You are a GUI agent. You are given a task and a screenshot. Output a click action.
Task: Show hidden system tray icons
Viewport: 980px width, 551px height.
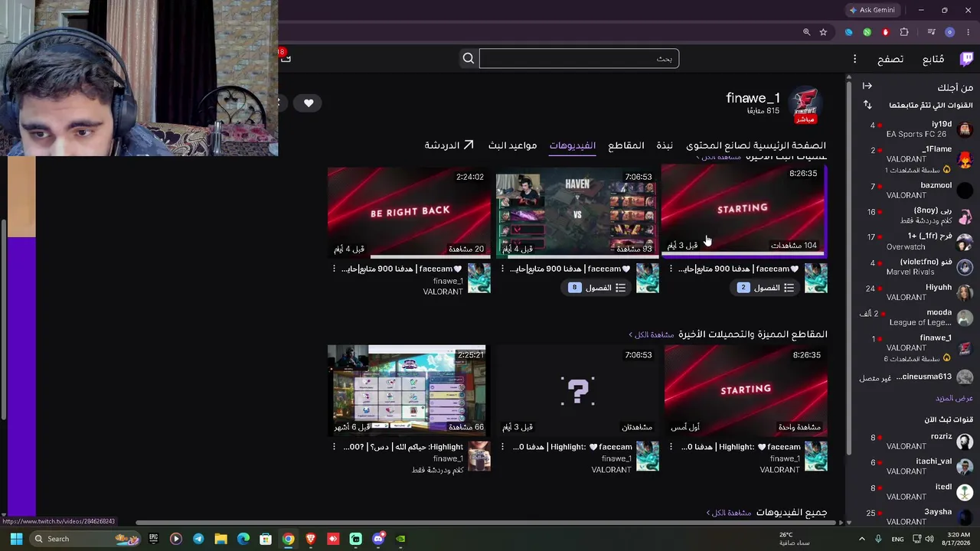pyautogui.click(x=861, y=539)
